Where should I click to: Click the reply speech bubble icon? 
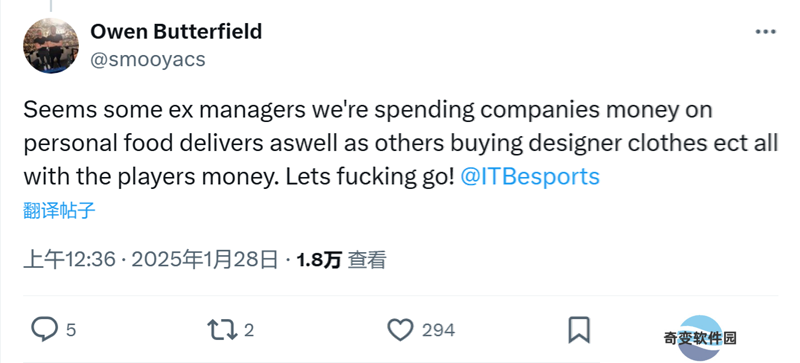[44, 330]
